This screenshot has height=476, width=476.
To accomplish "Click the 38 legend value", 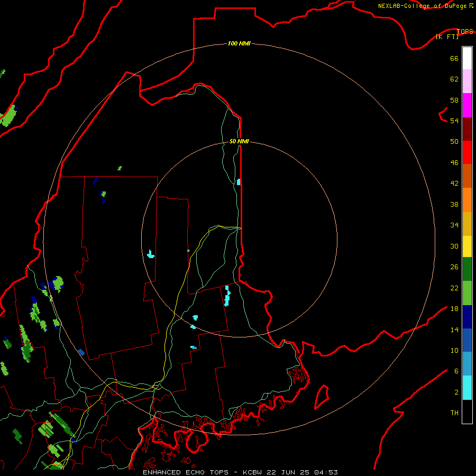I will (454, 205).
